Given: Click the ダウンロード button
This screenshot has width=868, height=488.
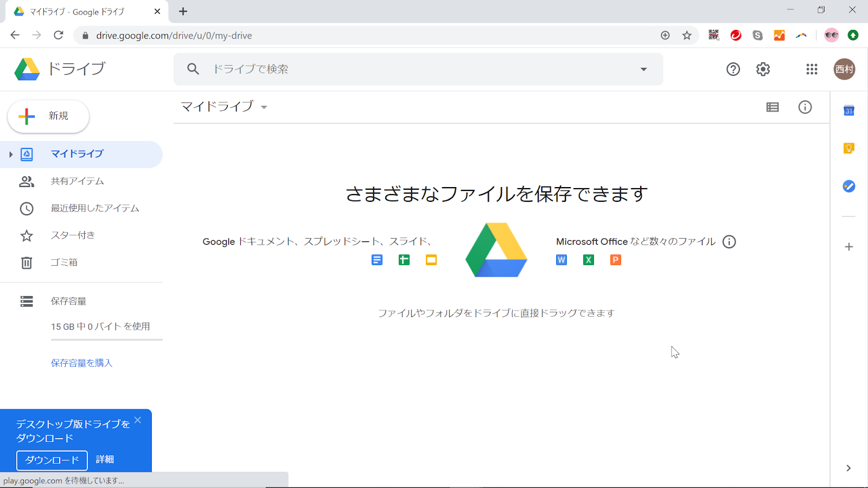Looking at the screenshot, I should [52, 460].
